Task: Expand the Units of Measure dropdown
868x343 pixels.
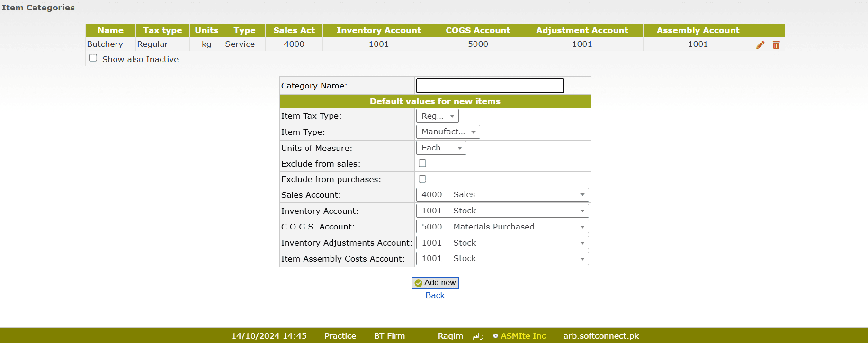Action: 441,148
